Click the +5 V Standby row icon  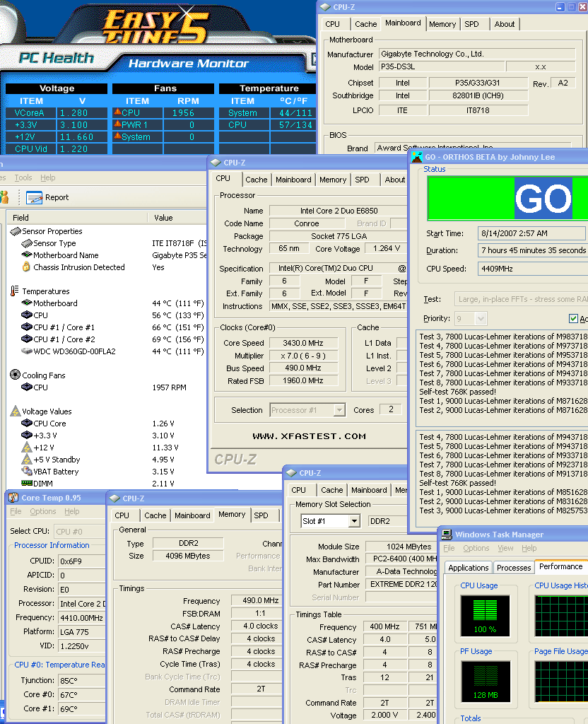tap(27, 459)
